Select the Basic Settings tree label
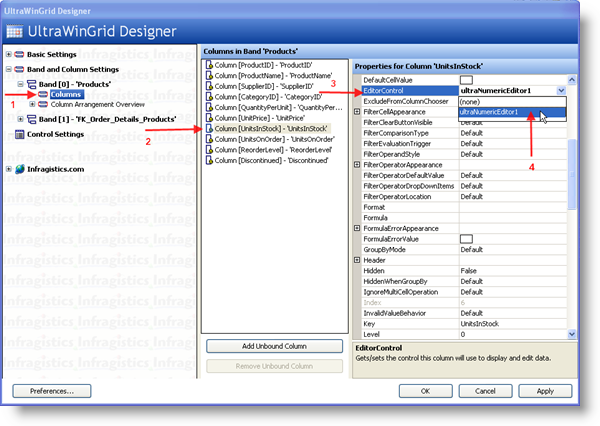The image size is (600, 426). (x=52, y=54)
